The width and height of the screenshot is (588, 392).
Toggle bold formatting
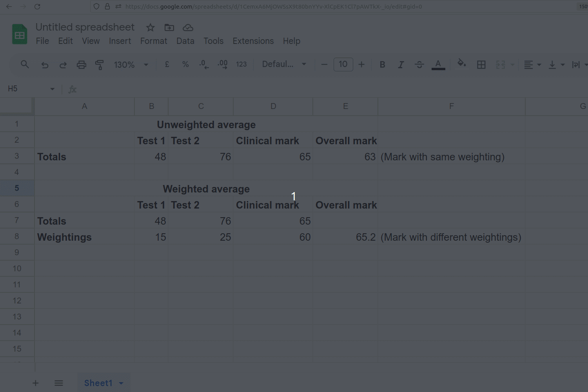(382, 65)
